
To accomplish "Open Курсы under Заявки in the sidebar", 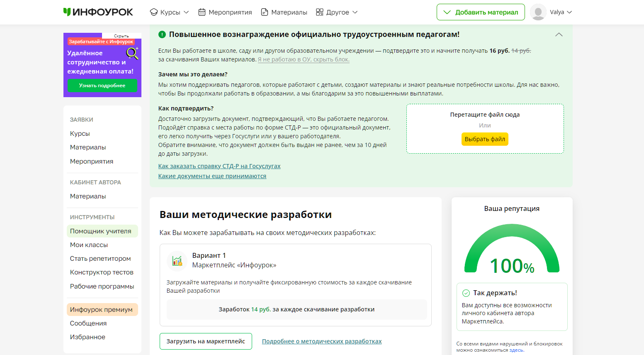I will tap(80, 134).
